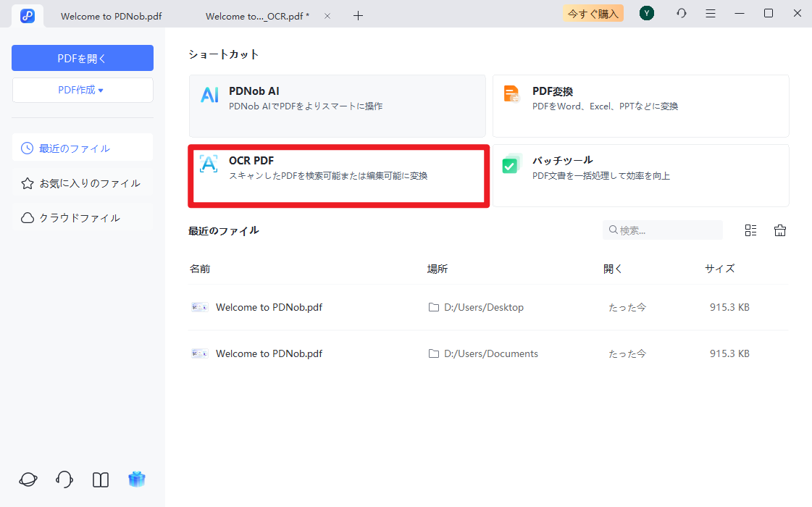
Task: Click the refresh support icon in title bar
Action: point(681,13)
